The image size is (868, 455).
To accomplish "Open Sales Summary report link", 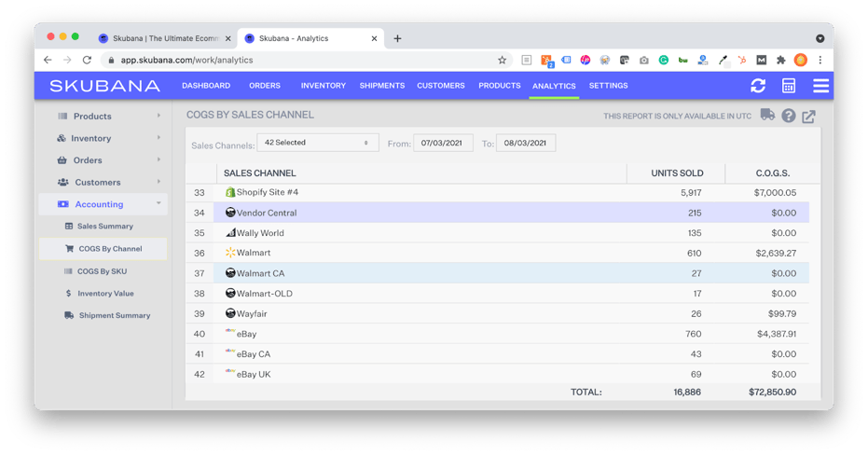I will 105,227.
